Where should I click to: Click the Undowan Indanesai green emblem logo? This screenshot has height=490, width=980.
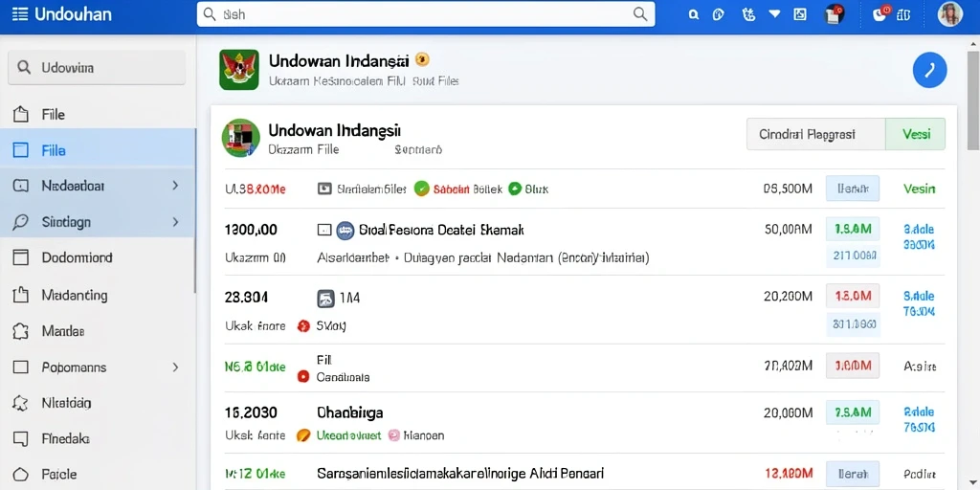[x=238, y=69]
